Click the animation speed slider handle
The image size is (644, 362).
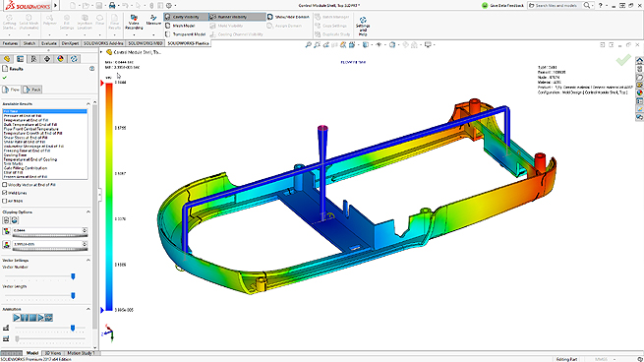(73, 328)
